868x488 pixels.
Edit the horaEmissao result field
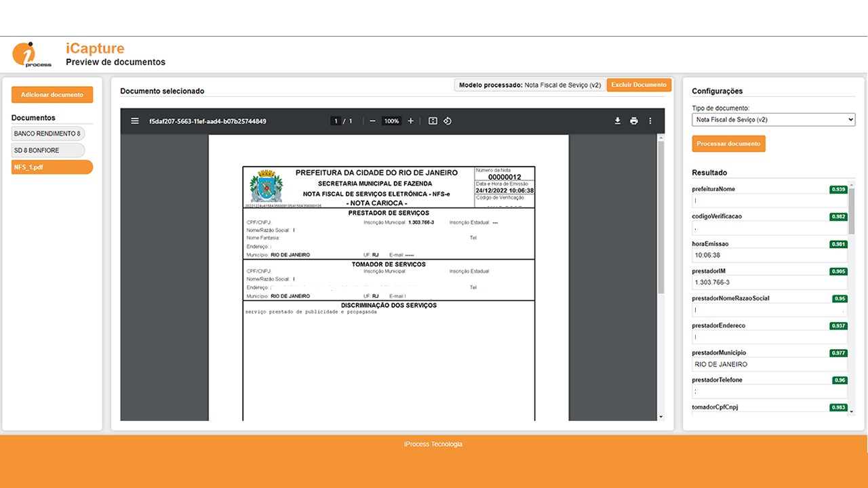point(770,256)
